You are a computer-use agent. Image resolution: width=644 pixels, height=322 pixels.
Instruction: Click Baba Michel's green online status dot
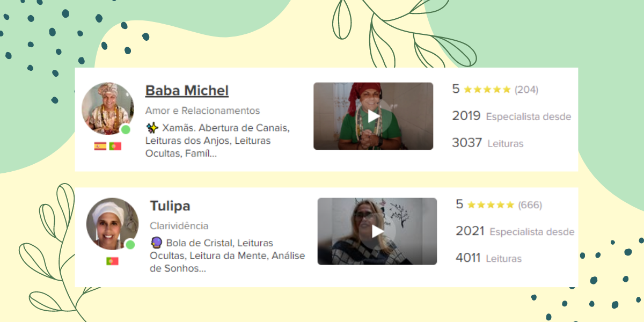point(126,129)
